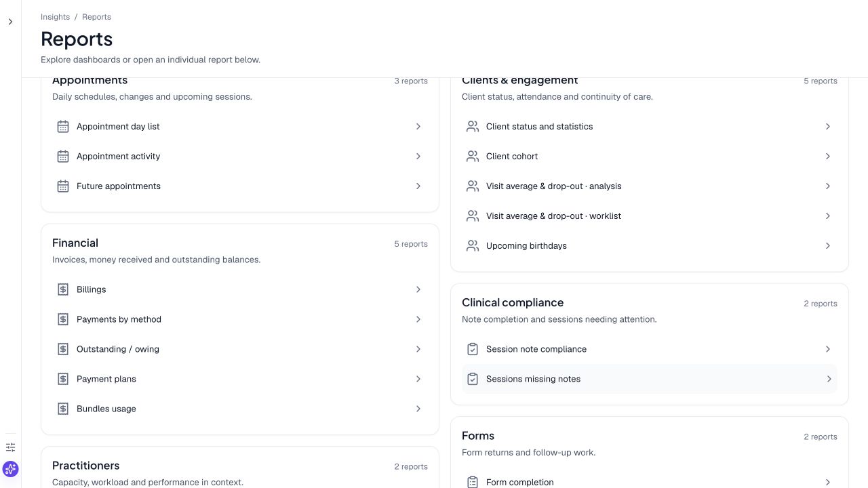Open the Billings report

coord(240,289)
